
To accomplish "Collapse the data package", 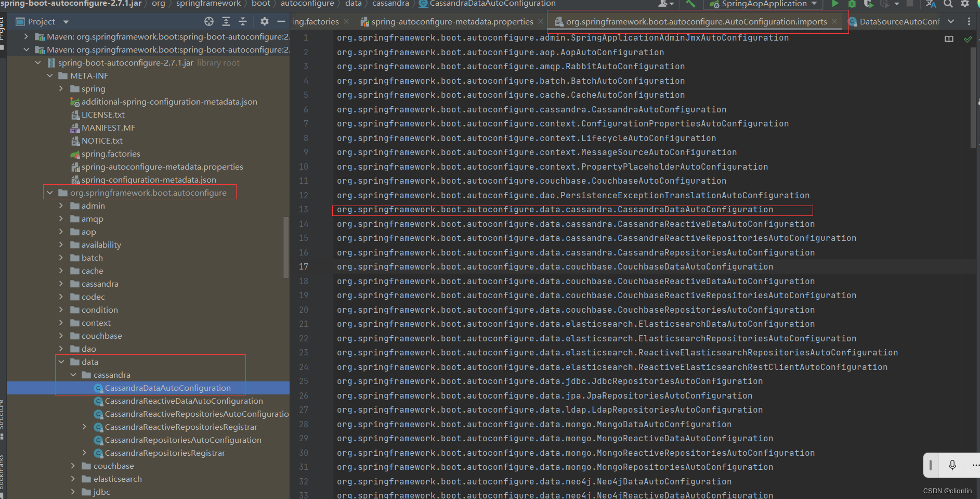I will point(61,362).
